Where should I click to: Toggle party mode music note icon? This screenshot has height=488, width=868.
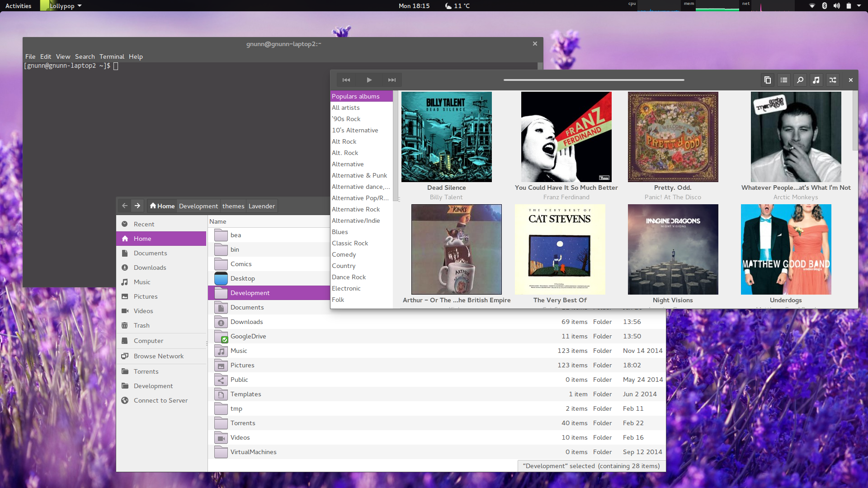tap(816, 80)
